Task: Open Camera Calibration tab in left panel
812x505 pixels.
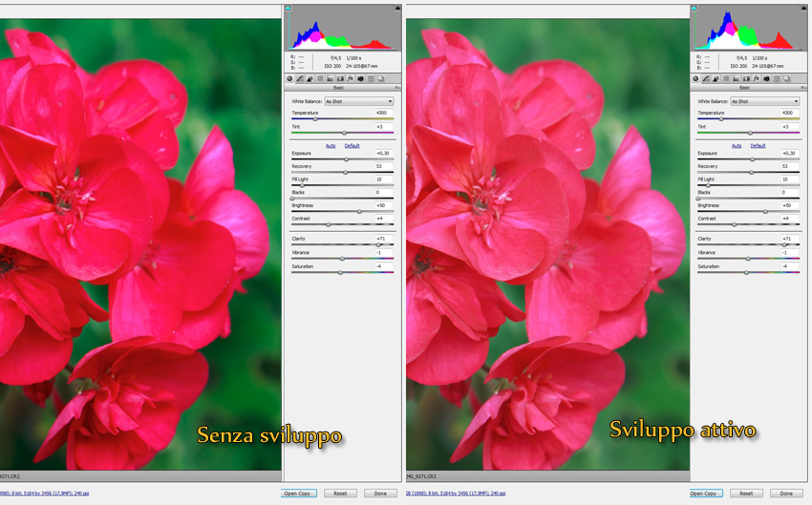Action: (360, 78)
